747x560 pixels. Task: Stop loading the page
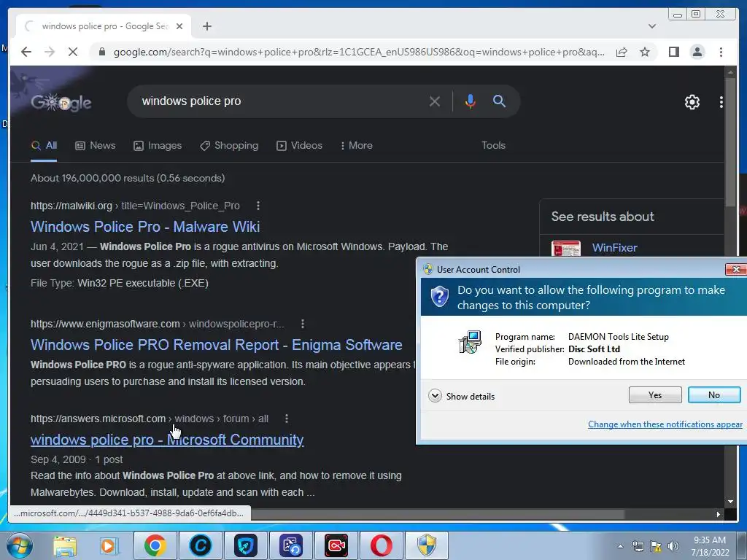[73, 52]
